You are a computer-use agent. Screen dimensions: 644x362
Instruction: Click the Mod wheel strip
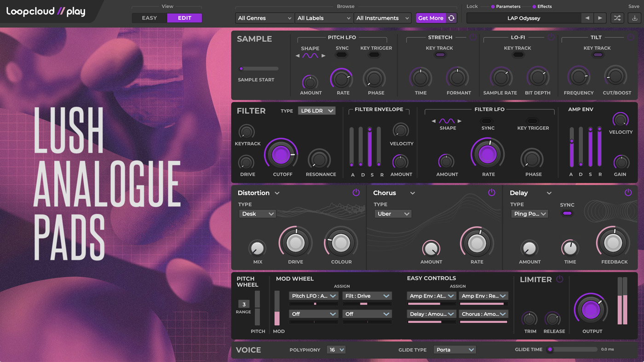pyautogui.click(x=277, y=308)
